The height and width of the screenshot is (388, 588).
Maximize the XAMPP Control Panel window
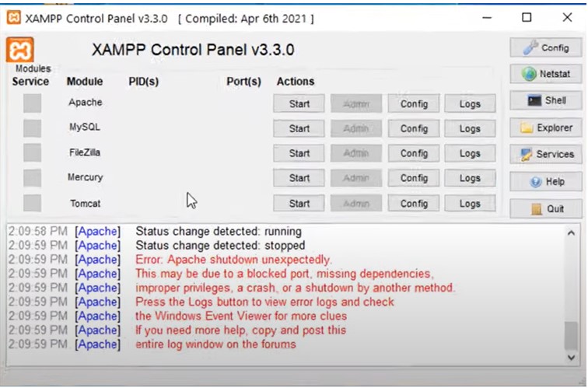point(527,17)
